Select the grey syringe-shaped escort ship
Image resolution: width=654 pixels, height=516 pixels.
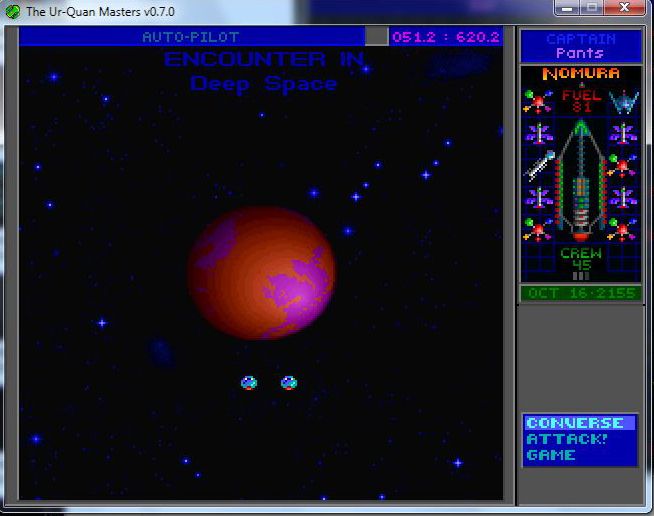[540, 165]
